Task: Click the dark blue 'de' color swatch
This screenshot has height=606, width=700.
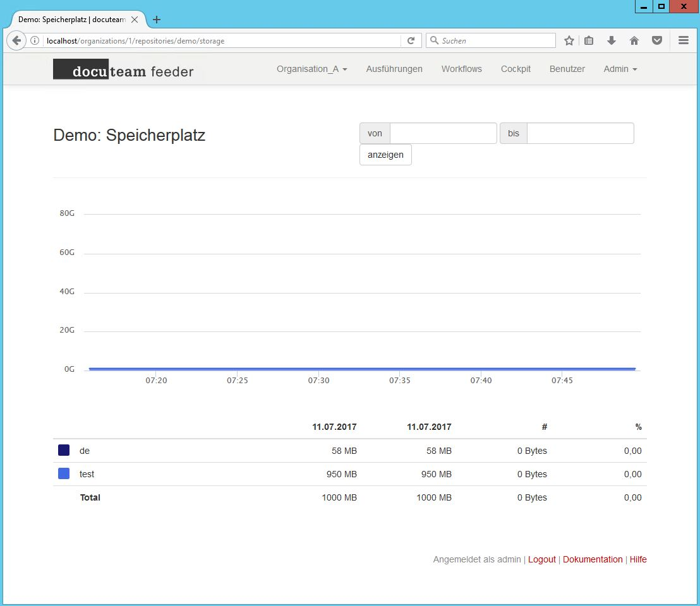Action: tap(64, 450)
